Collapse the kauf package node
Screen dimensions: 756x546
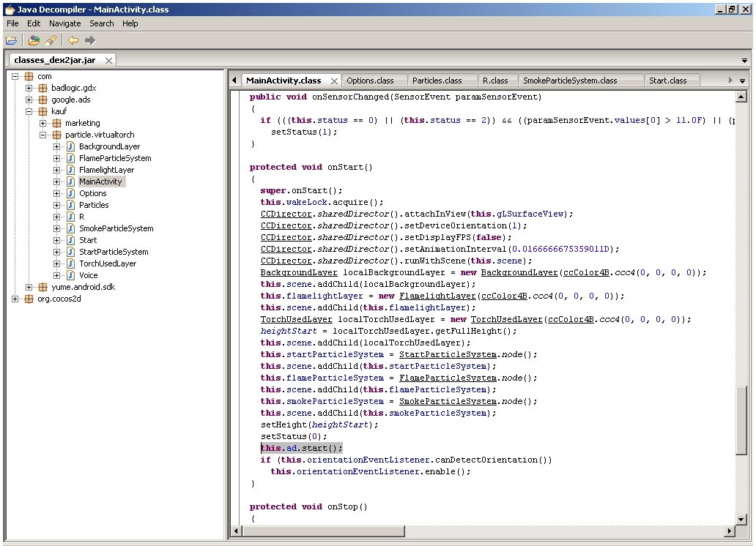pos(30,111)
